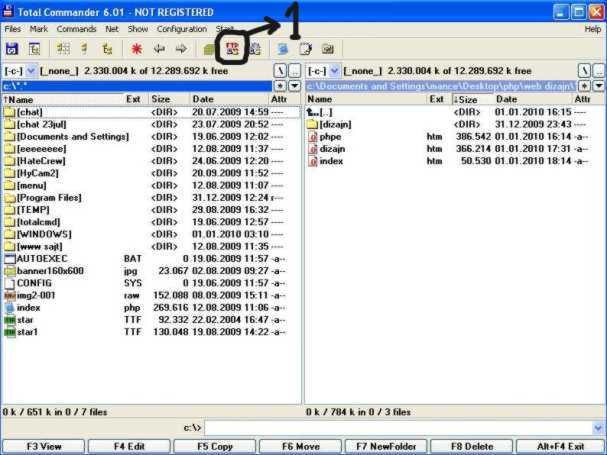The width and height of the screenshot is (607, 455).
Task: Select the index htm file in right panel
Action: click(455, 161)
